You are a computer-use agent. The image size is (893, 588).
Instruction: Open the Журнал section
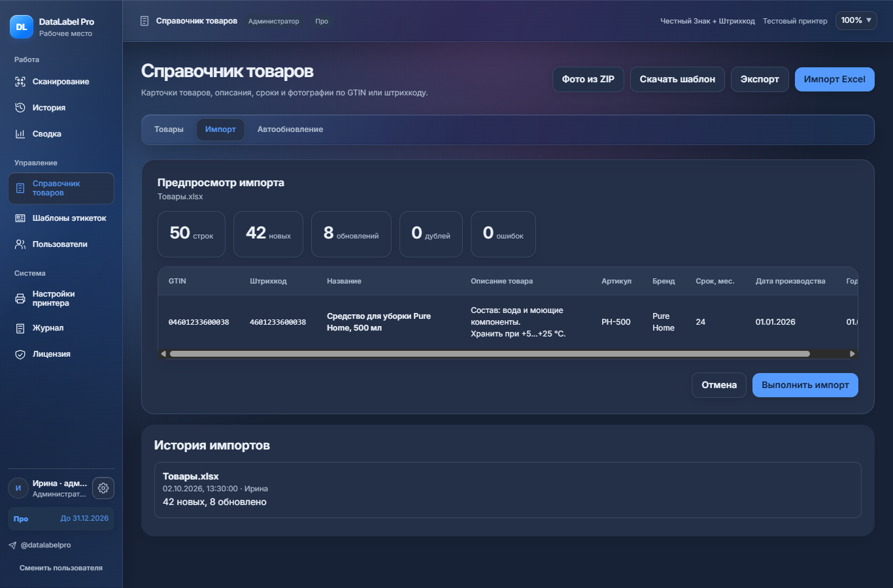coord(61,328)
